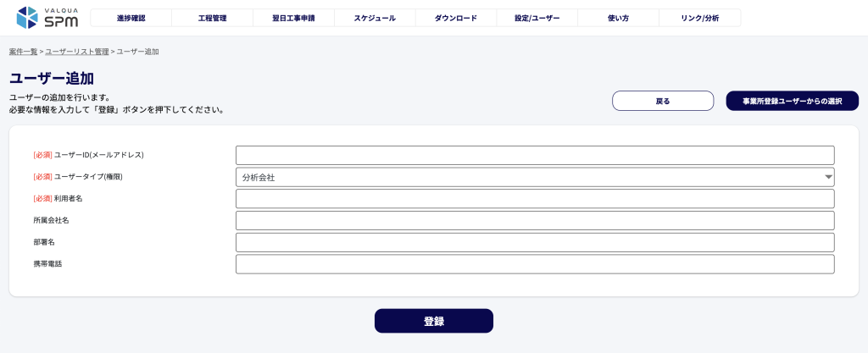868x353 pixels.
Task: Focus the 携帯電話 input field
Action: pyautogui.click(x=535, y=264)
